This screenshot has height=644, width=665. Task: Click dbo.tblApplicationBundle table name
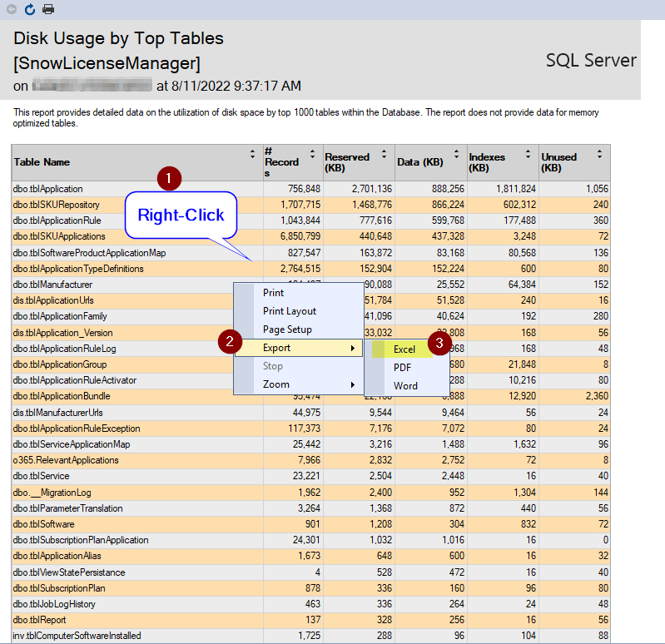[x=62, y=396]
